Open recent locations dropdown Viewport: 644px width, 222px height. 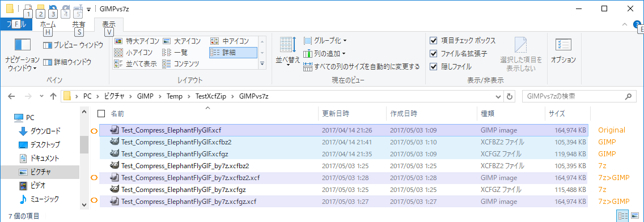[x=41, y=97]
